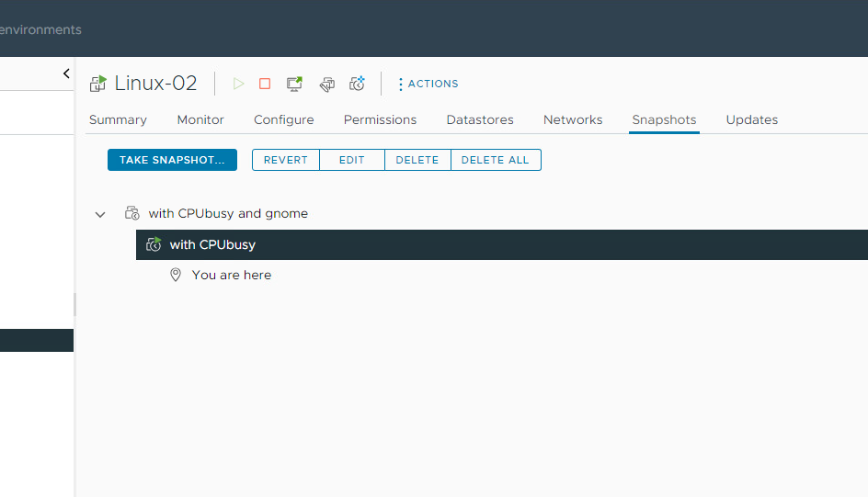
Task: Click the Linux-02 virtual machine icon
Action: [x=98, y=84]
